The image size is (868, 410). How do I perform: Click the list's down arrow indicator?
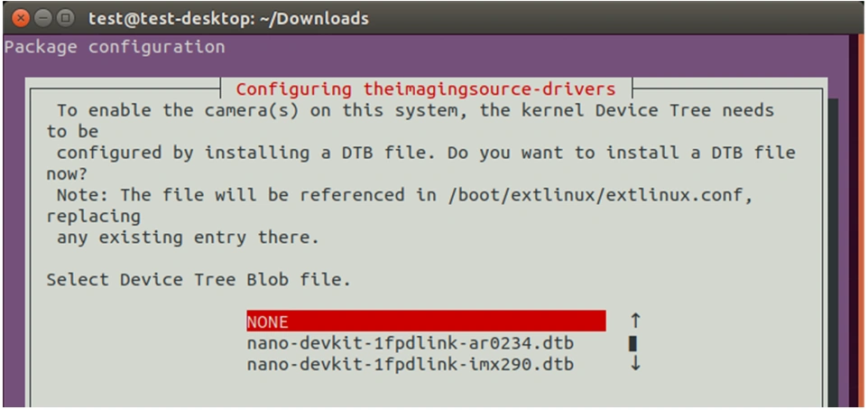(634, 365)
